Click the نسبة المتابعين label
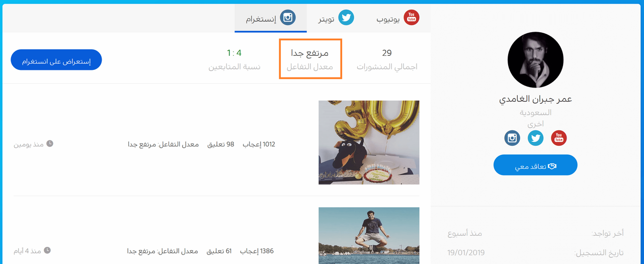The image size is (644, 264). tap(234, 67)
